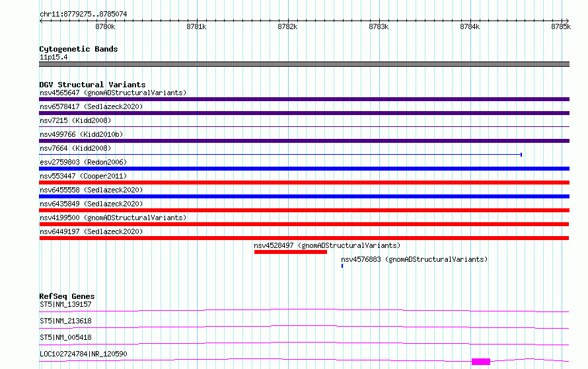Open the ST5|NM_213618 transcript label
The image size is (588, 369).
(65, 321)
